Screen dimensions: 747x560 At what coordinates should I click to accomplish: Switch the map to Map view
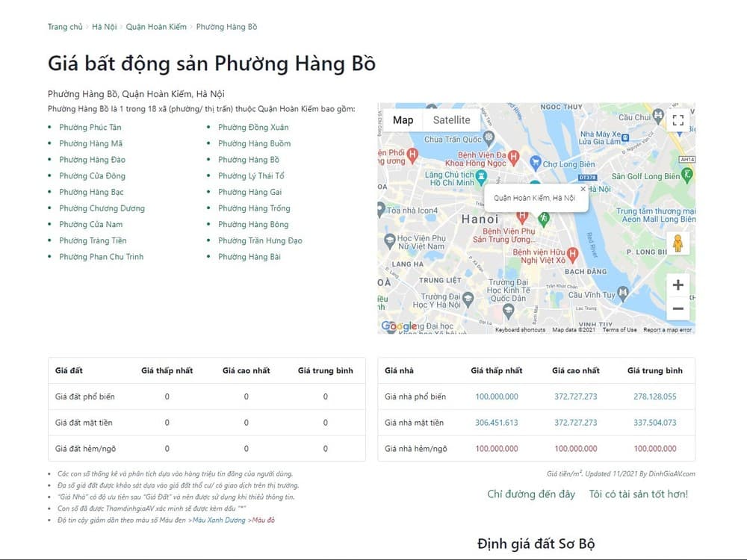coord(403,120)
